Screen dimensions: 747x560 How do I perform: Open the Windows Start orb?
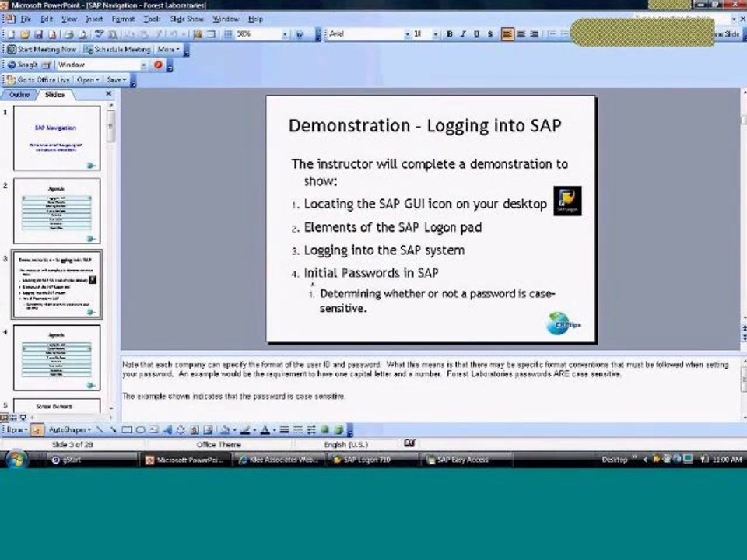(x=16, y=460)
